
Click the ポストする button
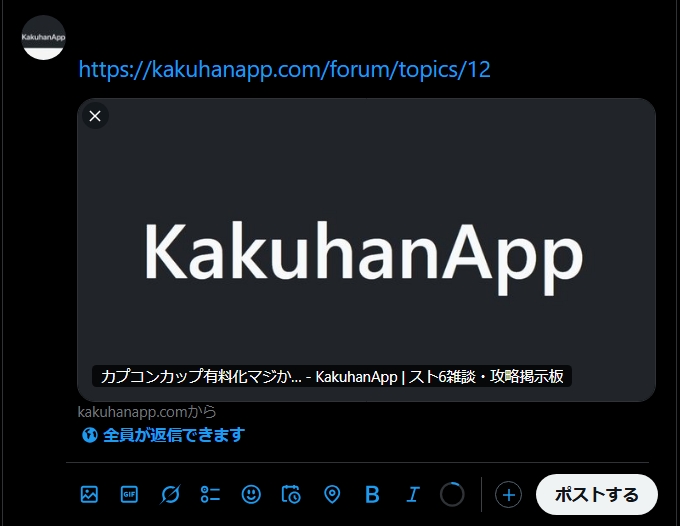click(x=597, y=494)
